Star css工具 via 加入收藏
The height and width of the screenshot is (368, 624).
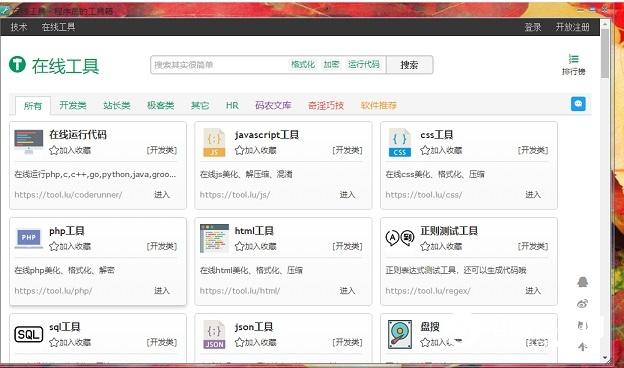pos(441,150)
